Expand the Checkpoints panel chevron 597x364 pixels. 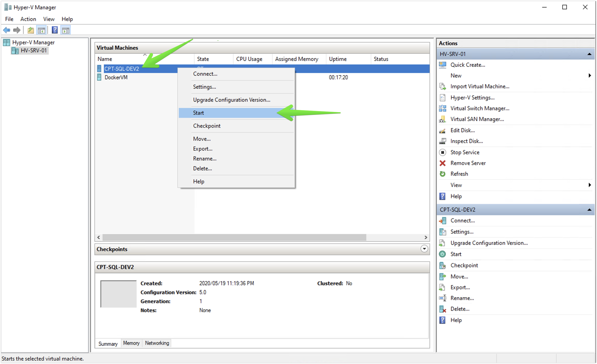pos(424,249)
